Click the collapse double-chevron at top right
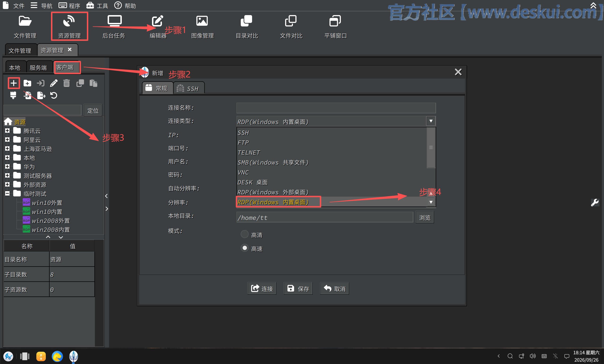The image size is (604, 364). [593, 5]
